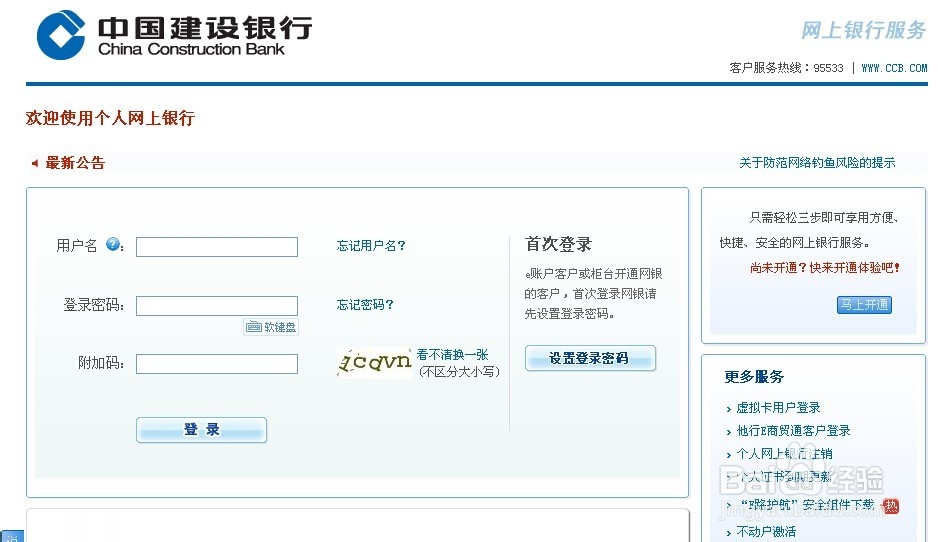
Task: Click the 首次登录 heading
Action: [x=558, y=244]
